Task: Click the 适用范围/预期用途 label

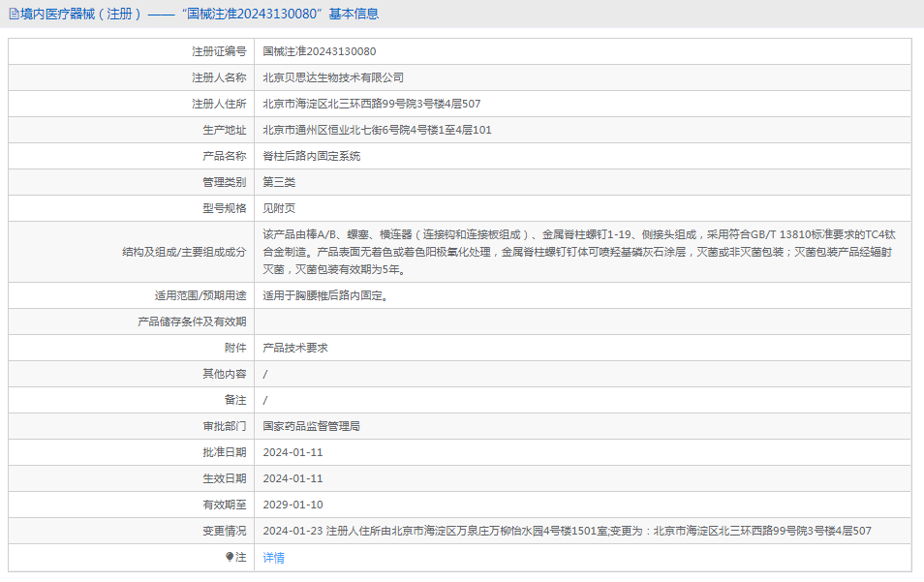Action: tap(200, 295)
